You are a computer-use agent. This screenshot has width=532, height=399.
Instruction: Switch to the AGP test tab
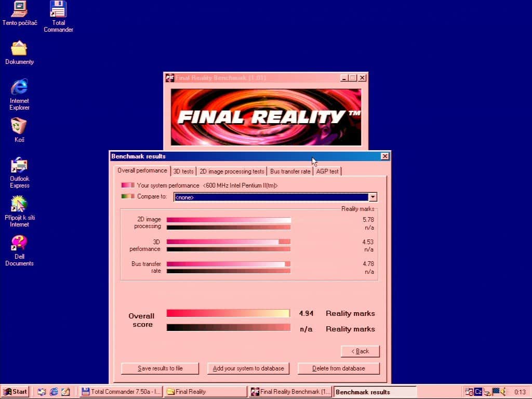327,171
